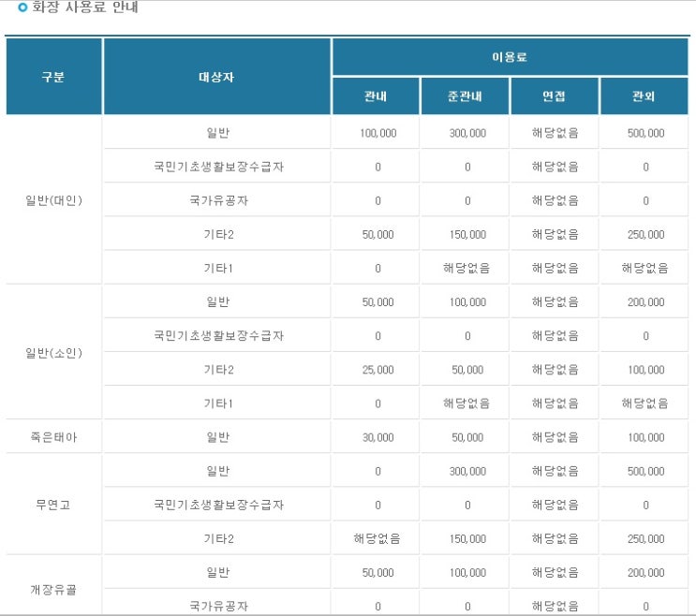This screenshot has height=616, width=696.
Task: Click 기타2 in the 무연고 group
Action: point(219,539)
